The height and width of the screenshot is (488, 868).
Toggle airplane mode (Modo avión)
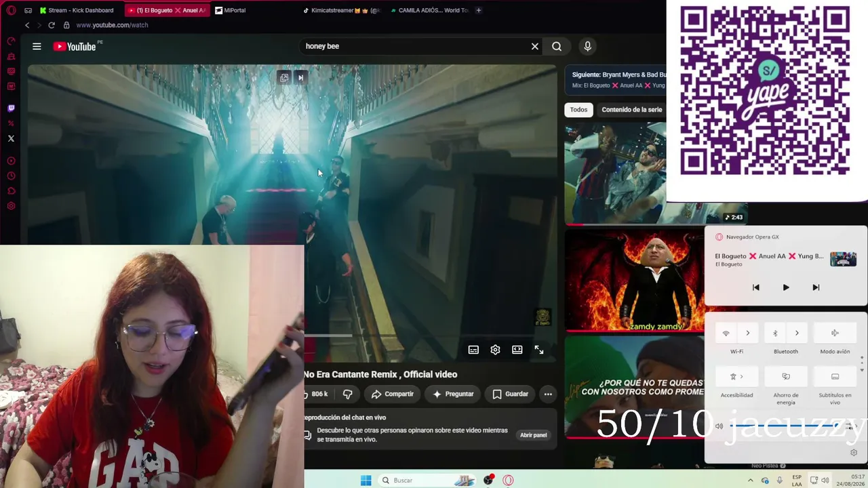coord(835,333)
